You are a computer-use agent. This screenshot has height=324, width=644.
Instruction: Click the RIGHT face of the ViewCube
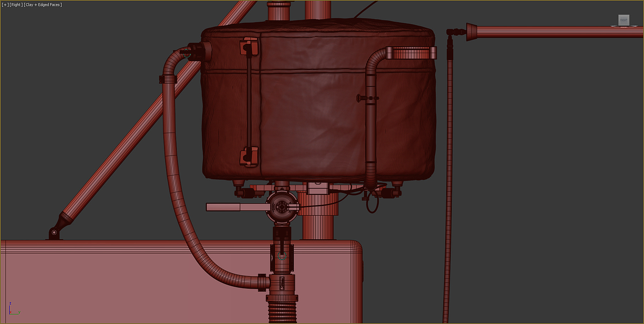click(623, 20)
